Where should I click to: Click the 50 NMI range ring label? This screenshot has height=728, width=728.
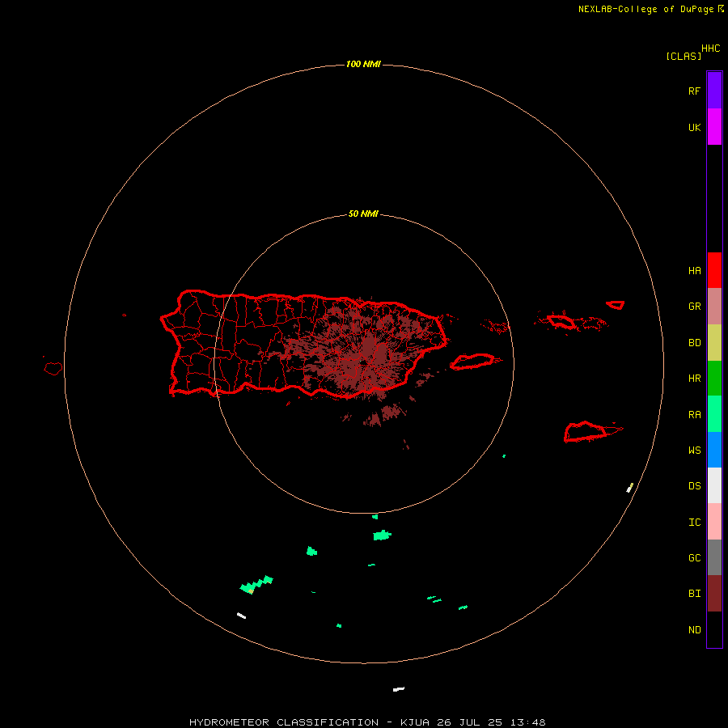click(363, 214)
